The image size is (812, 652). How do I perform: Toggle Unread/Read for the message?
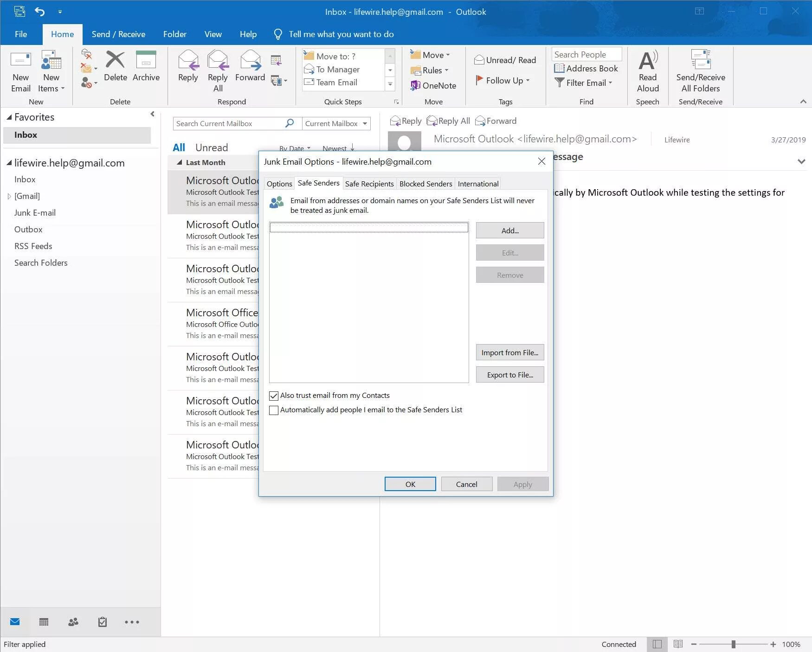point(505,60)
